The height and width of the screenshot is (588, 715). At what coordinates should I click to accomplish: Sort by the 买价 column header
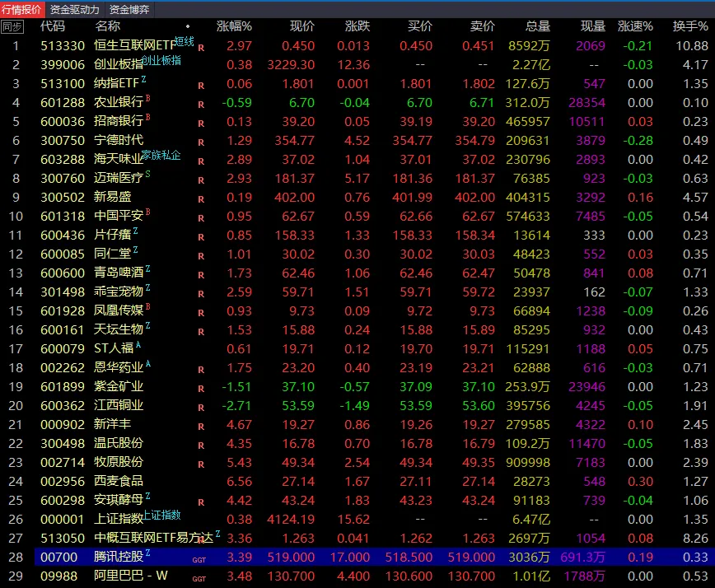coord(419,26)
